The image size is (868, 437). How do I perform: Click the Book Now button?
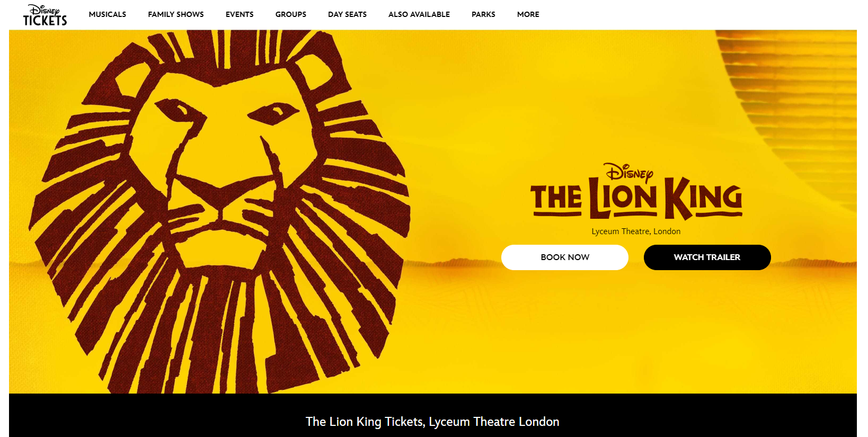tap(565, 257)
